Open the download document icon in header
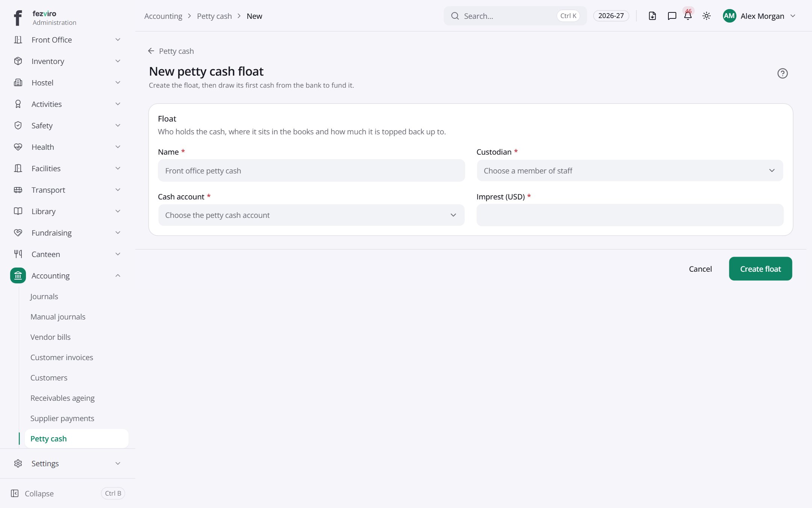The height and width of the screenshot is (508, 812). click(x=652, y=16)
